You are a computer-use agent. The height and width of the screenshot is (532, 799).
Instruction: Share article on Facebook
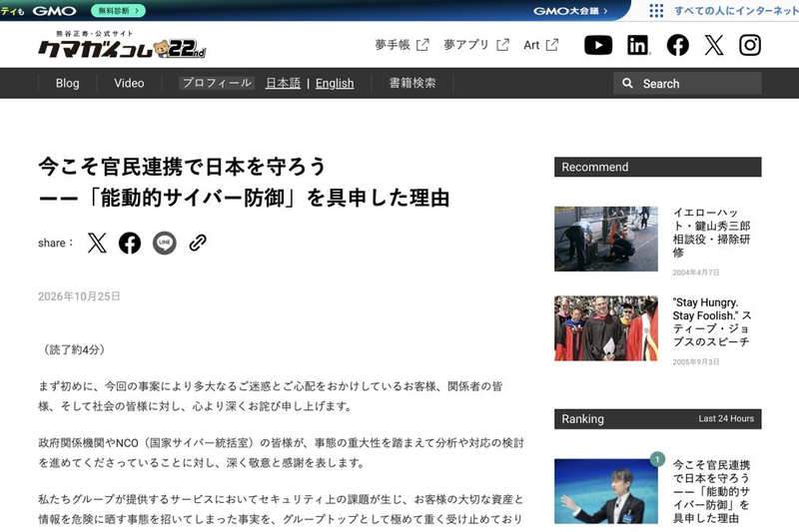point(130,243)
